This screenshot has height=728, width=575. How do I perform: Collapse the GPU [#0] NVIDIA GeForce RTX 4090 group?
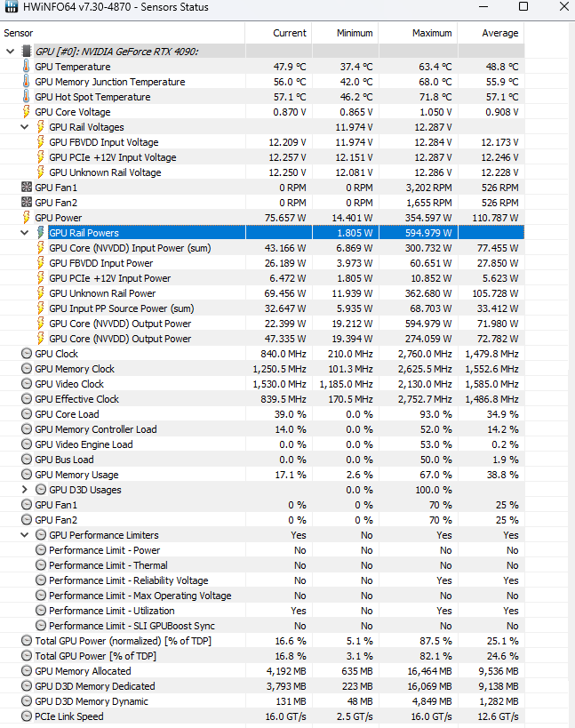pyautogui.click(x=11, y=52)
